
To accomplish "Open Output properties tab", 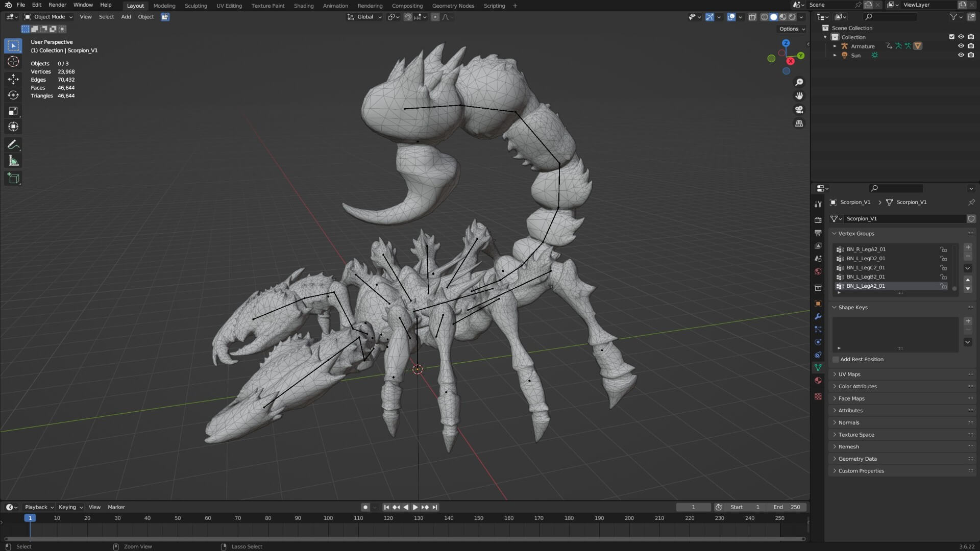I will [818, 233].
